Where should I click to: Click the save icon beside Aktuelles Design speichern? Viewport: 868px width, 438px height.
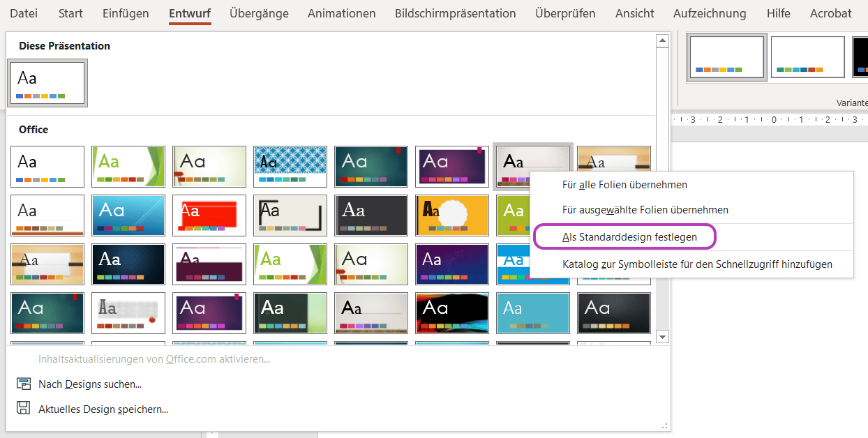click(x=24, y=409)
